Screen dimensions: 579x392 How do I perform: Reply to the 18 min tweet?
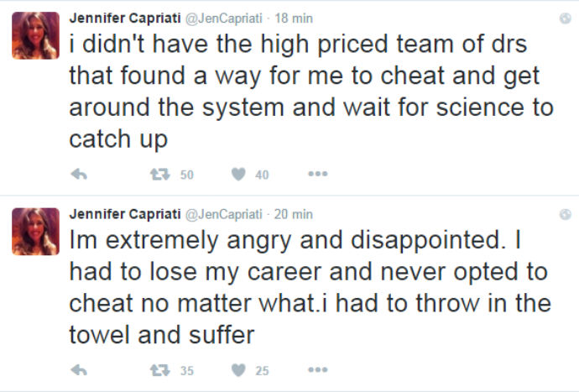pyautogui.click(x=79, y=174)
